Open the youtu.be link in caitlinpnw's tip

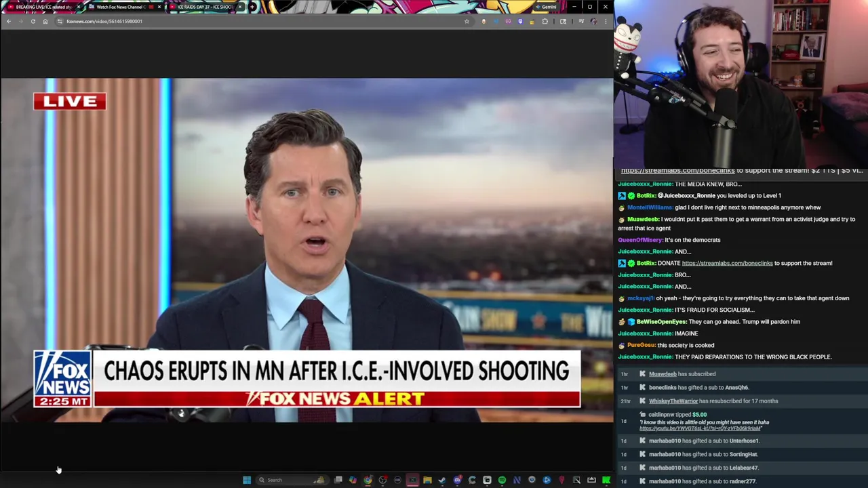700,428
